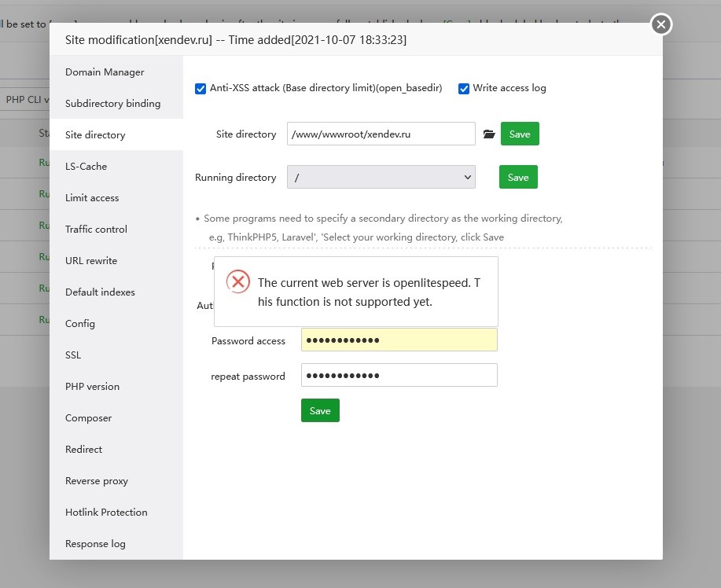This screenshot has width=721, height=588.
Task: Open Hotlink Protection settings
Action: pyautogui.click(x=116, y=513)
